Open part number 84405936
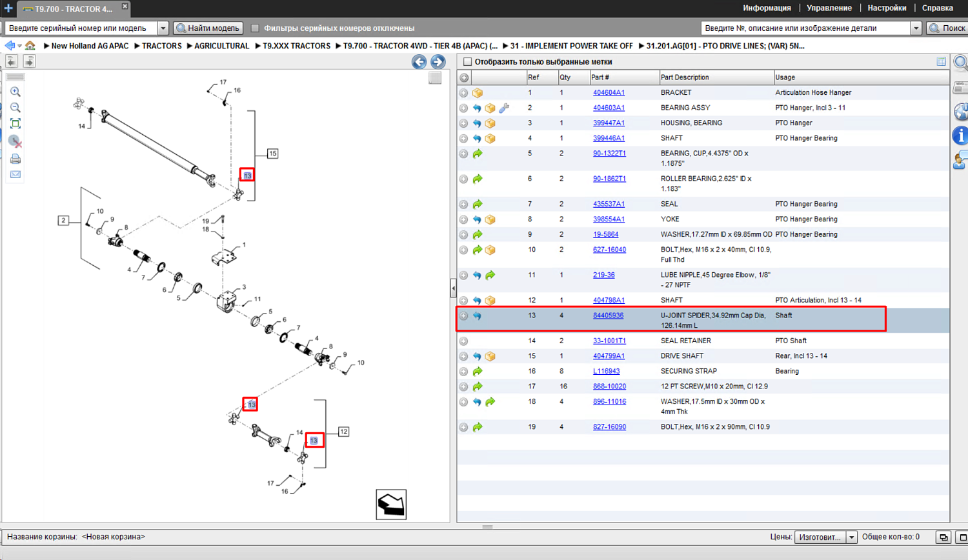The image size is (968, 560). click(x=608, y=316)
